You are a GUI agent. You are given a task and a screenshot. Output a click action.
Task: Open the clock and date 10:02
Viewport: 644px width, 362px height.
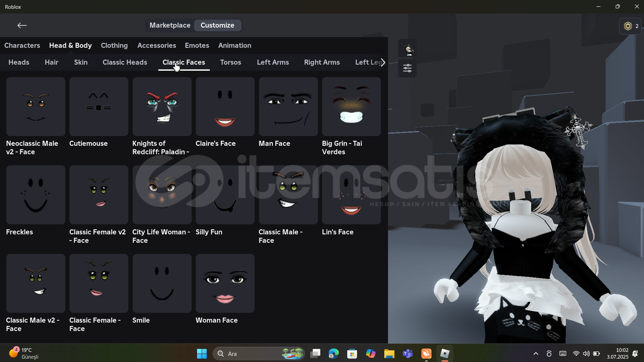[618, 354]
